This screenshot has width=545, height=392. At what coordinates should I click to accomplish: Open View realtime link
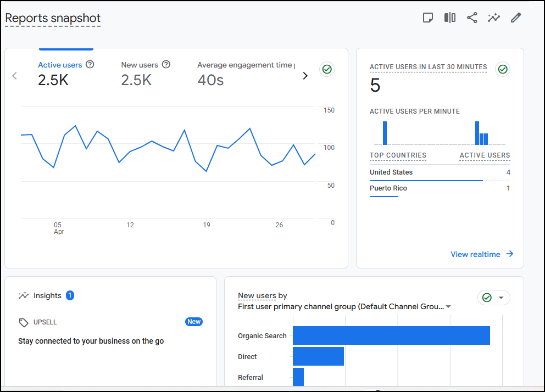click(475, 254)
